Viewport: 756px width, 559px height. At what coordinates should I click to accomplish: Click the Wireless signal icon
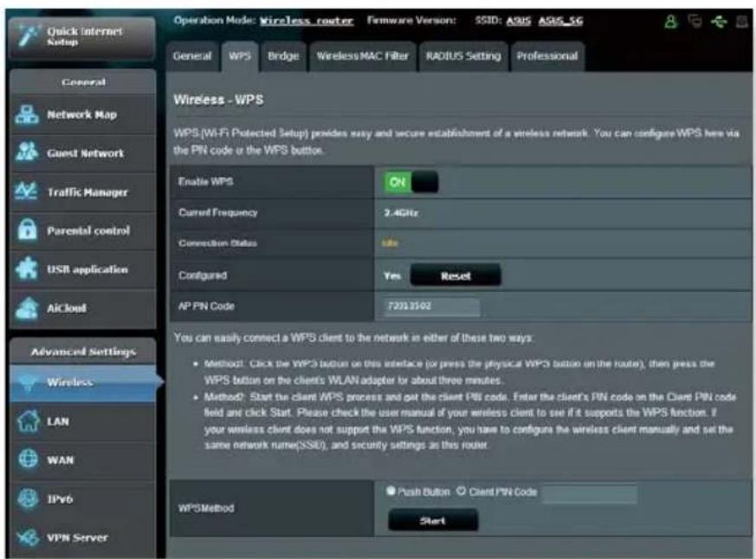click(28, 382)
